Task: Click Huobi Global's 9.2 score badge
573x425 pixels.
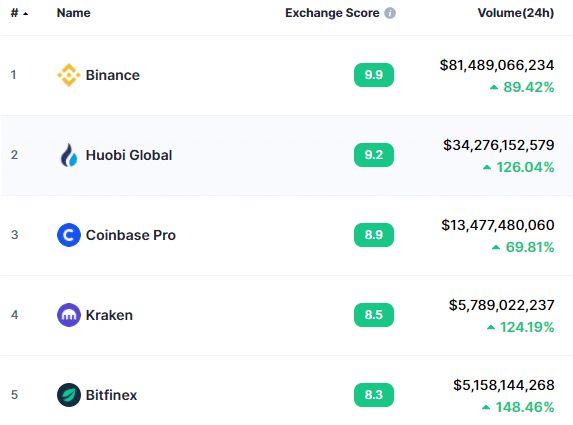Action: (x=374, y=155)
